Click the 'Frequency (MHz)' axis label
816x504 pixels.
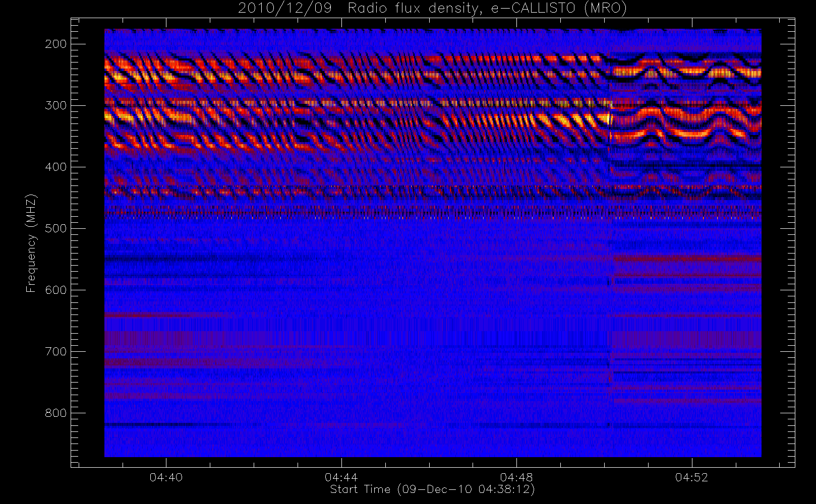(x=31, y=243)
